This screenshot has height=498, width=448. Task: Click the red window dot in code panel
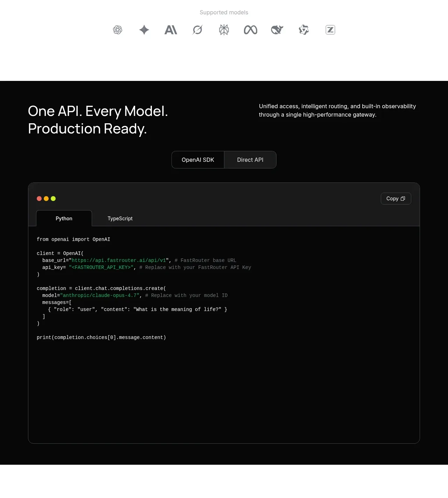coord(39,199)
